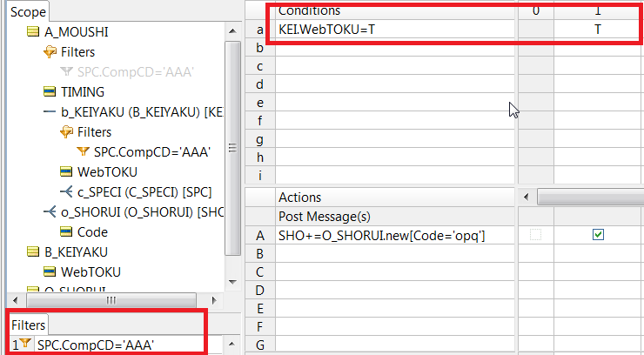This screenshot has height=355, width=644.
Task: Click the Scope tree horizontal scroll right arrow
Action: [x=213, y=300]
